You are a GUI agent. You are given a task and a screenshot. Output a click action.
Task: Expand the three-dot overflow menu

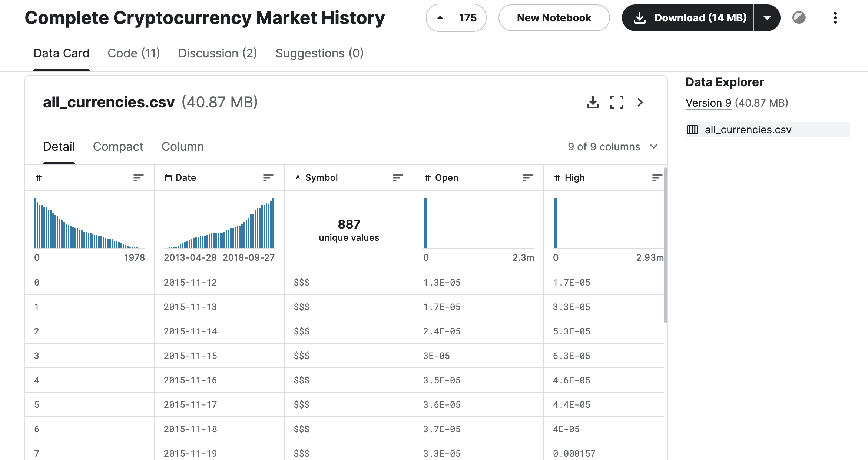(x=835, y=18)
